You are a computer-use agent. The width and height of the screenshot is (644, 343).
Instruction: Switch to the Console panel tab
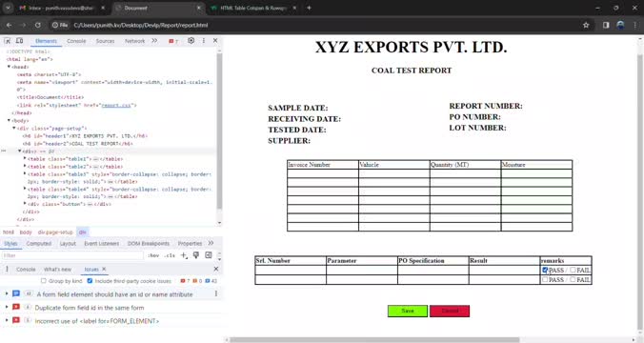tap(76, 41)
